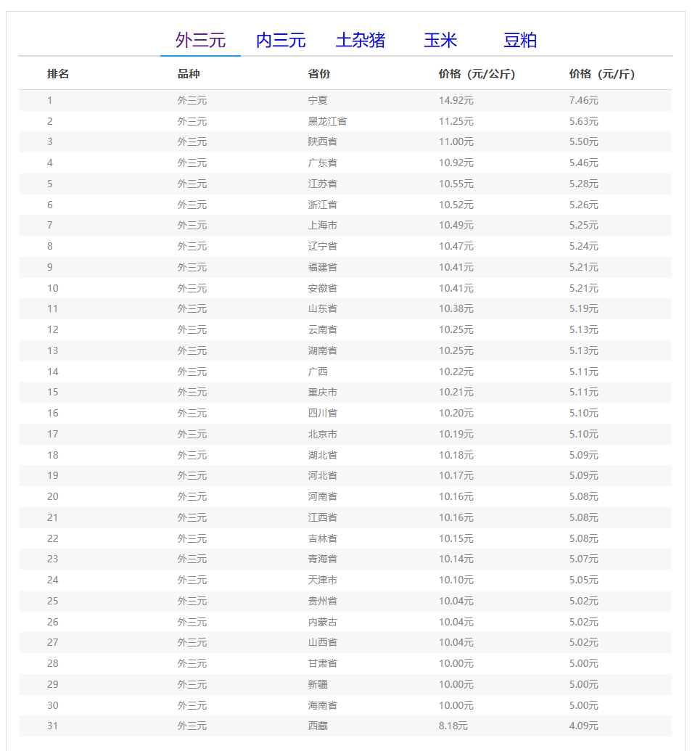Select the 土杂猪 tab
The image size is (700, 751).
(361, 41)
